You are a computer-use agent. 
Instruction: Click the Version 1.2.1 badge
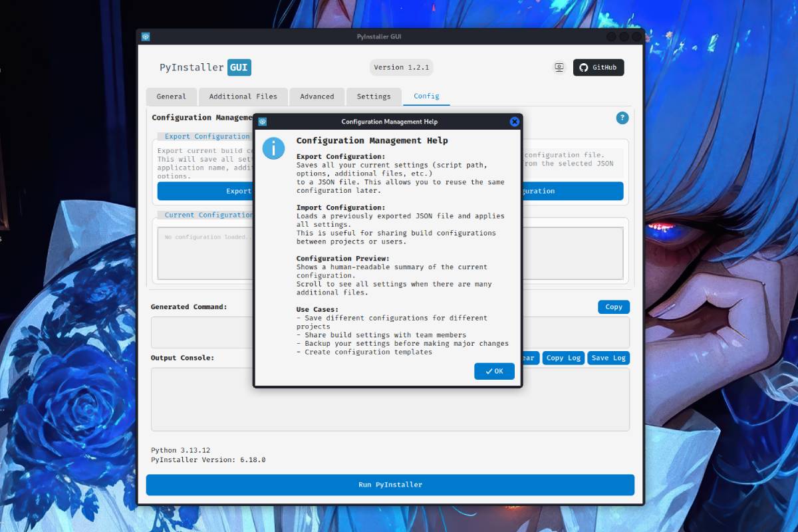[402, 67]
